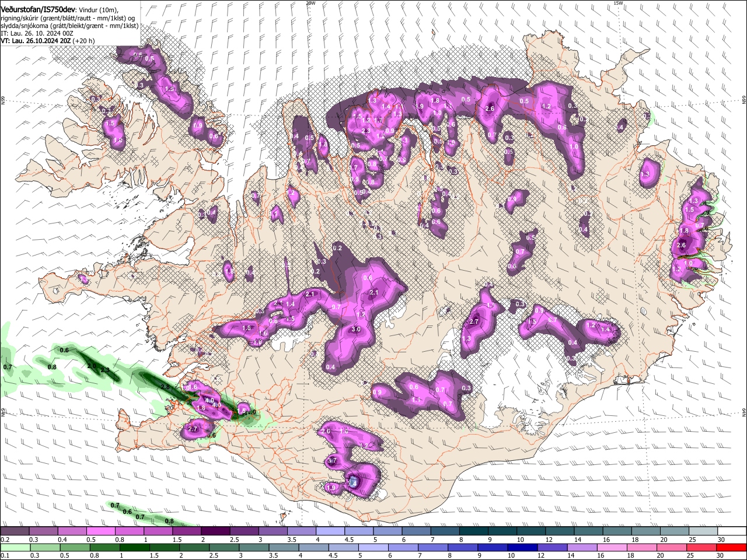Click the 0.1 label in the bottom legend row
The width and height of the screenshot is (747, 560).
pos(5,555)
